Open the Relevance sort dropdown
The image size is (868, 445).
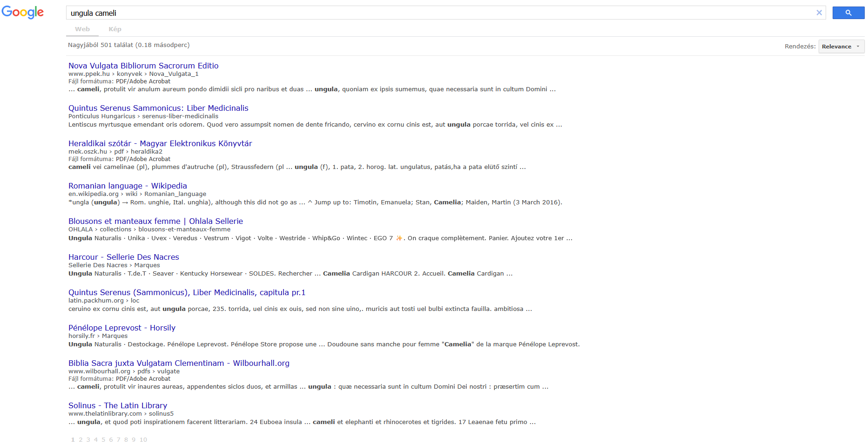[841, 47]
